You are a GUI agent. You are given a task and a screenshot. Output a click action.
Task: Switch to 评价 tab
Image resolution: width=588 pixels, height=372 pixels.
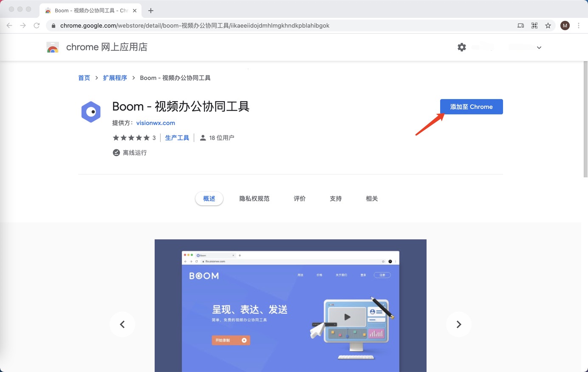click(300, 199)
